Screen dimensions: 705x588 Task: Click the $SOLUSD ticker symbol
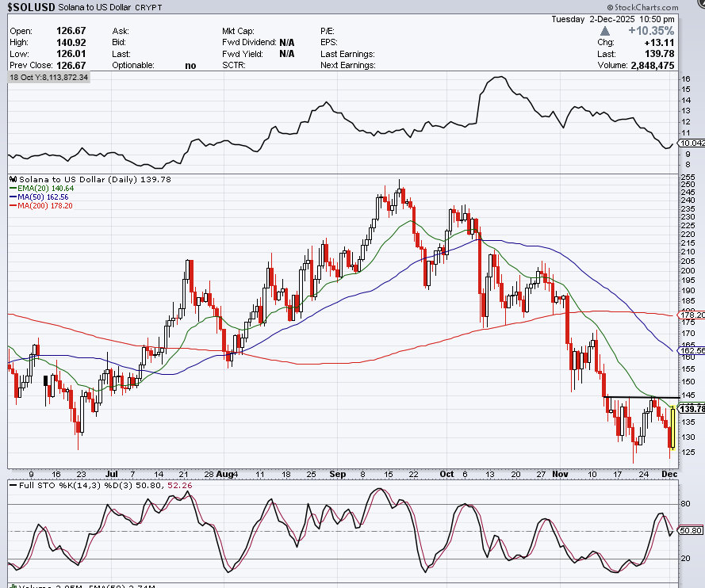click(x=31, y=7)
